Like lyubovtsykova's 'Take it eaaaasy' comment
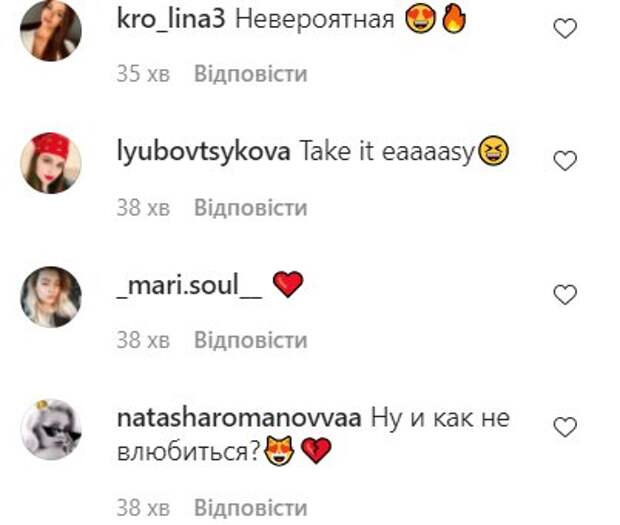This screenshot has width=620, height=525. (565, 161)
